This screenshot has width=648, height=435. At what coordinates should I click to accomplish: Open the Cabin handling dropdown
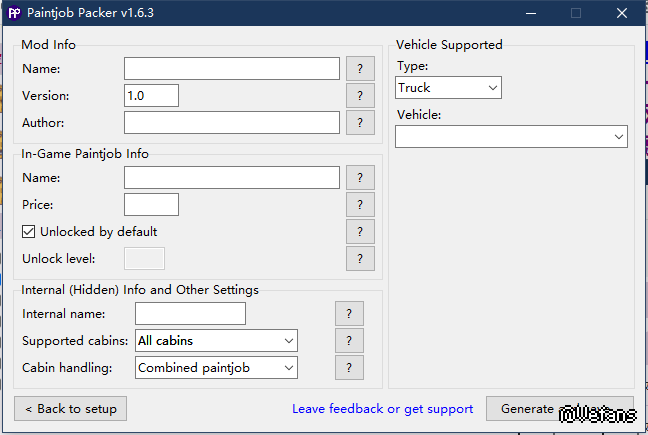click(x=216, y=368)
